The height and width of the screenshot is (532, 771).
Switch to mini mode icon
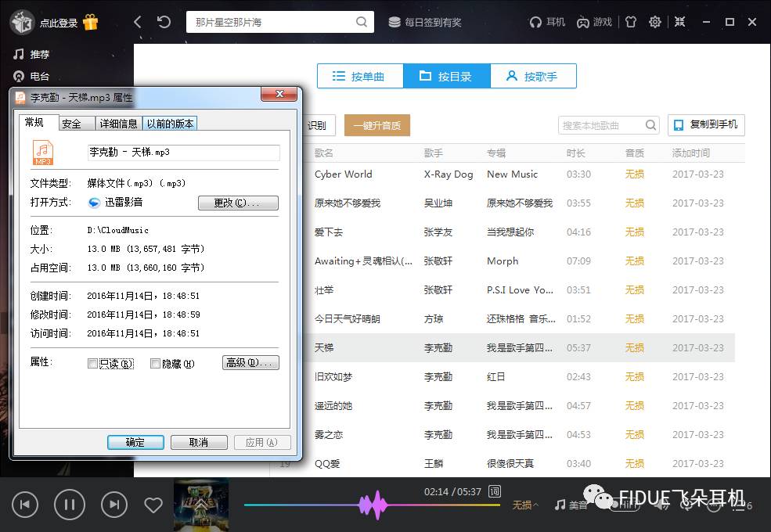(x=679, y=22)
